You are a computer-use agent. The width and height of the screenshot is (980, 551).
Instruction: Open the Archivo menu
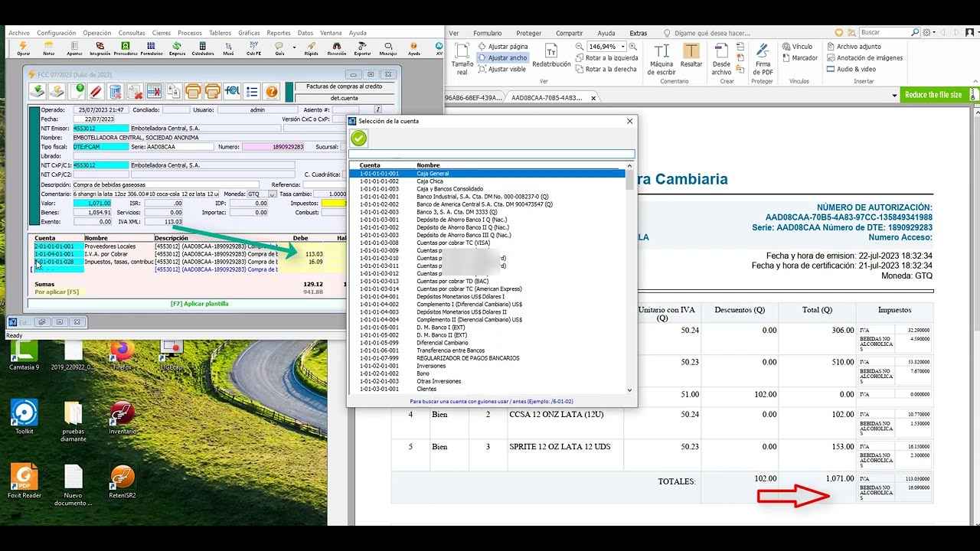[19, 33]
